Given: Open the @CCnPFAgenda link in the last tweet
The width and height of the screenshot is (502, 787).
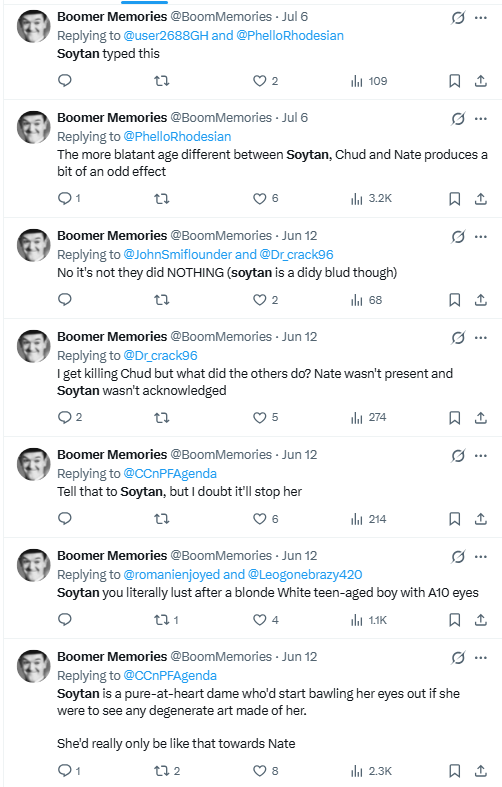Looking at the screenshot, I should [170, 676].
